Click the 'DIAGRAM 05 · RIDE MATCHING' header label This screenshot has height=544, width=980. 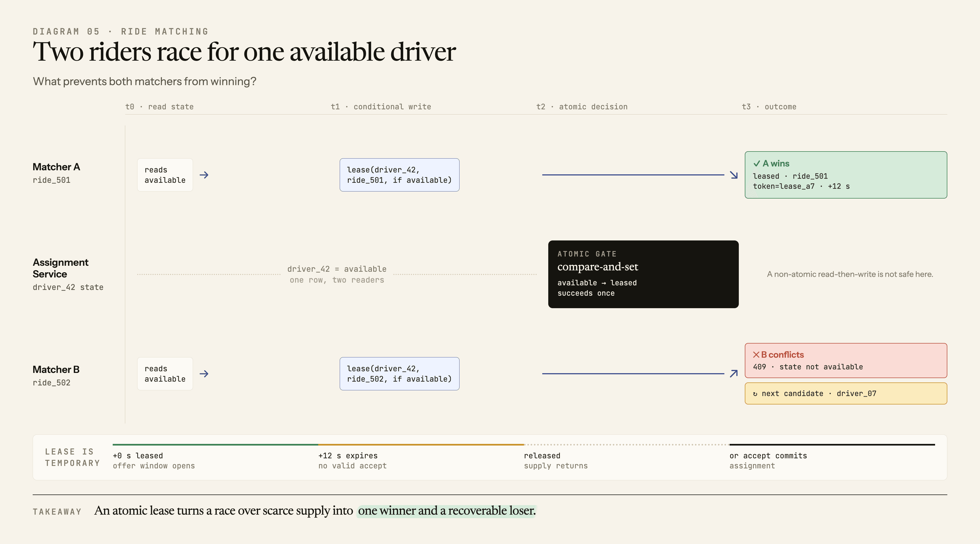(121, 32)
